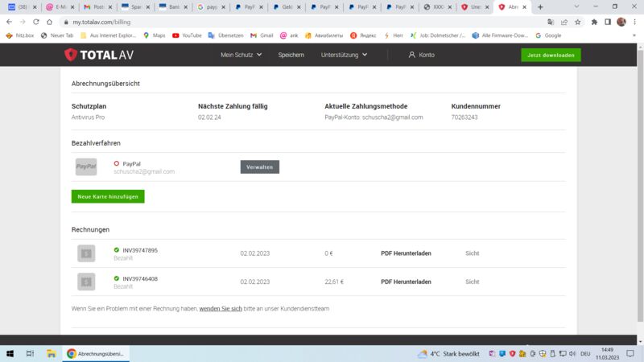The image size is (644, 362).
Task: Click Chrome Abrechnungsübersi... taskbar button
Action: [x=96, y=353]
